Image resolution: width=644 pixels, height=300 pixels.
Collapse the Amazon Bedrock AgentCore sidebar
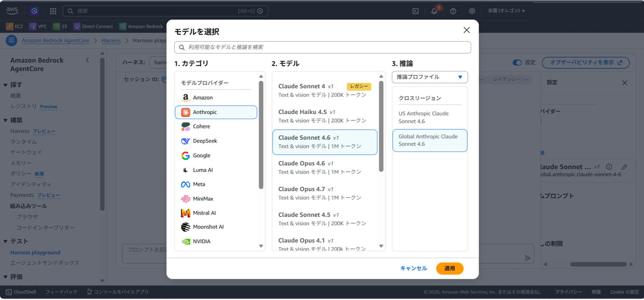pyautogui.click(x=87, y=60)
